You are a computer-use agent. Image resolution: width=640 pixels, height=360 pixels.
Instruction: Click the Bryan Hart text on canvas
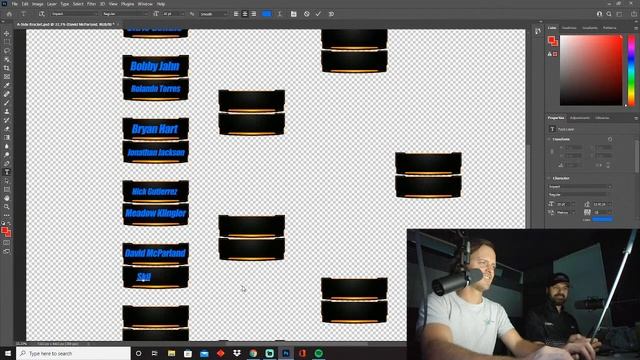[155, 129]
